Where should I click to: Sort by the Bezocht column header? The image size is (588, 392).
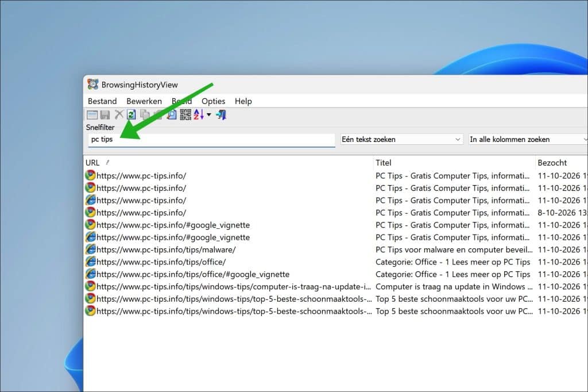(x=562, y=163)
